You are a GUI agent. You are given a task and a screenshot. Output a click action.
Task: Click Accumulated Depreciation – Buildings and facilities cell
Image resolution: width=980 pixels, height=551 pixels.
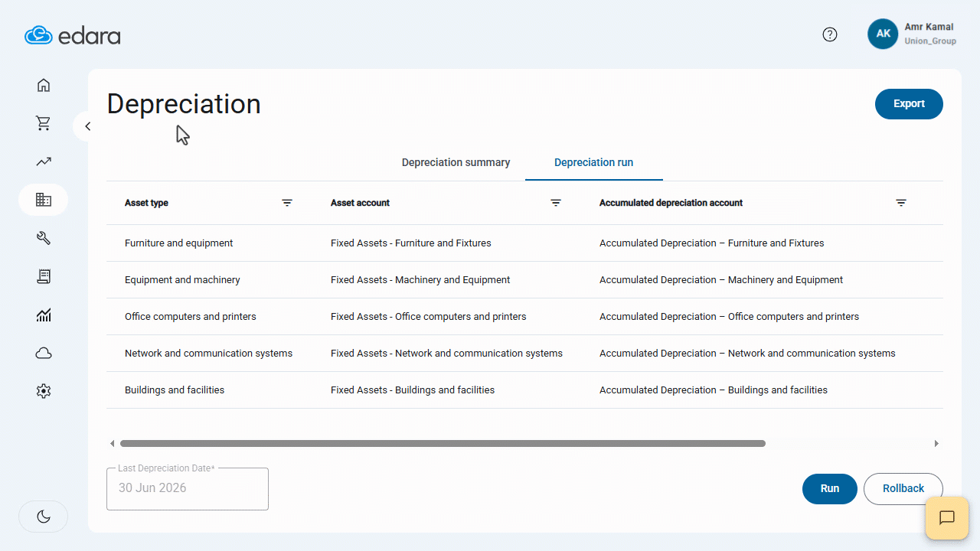pyautogui.click(x=714, y=390)
